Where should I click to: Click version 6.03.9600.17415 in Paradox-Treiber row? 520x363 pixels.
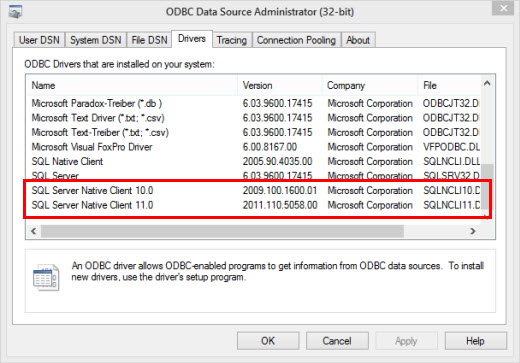(277, 103)
